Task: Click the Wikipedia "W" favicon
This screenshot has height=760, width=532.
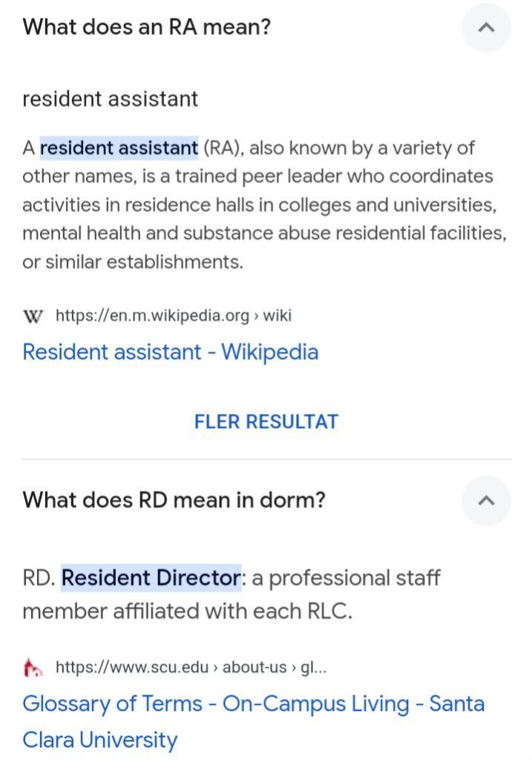Action: (x=33, y=317)
